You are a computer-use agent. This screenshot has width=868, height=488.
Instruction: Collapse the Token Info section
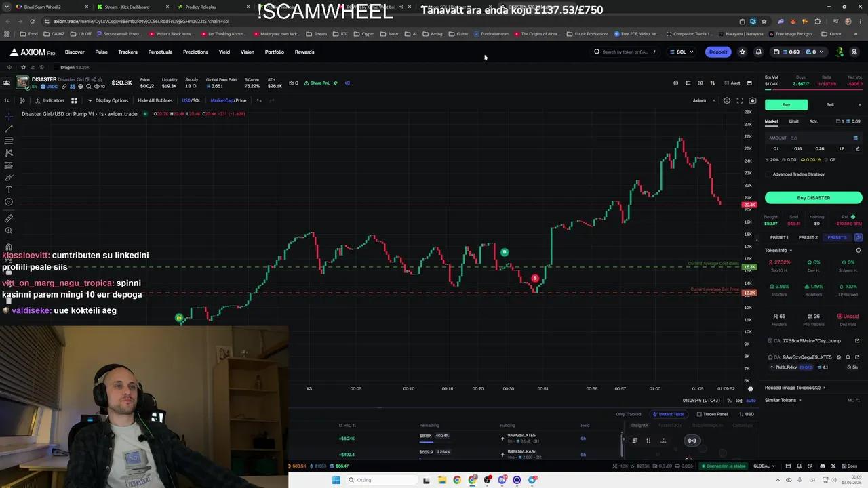click(x=778, y=250)
